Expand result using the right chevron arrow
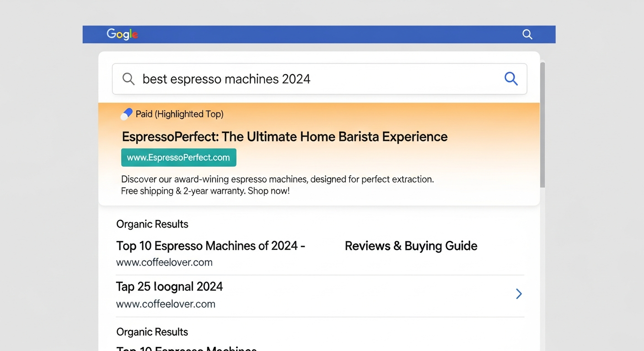644x351 pixels. click(x=519, y=294)
